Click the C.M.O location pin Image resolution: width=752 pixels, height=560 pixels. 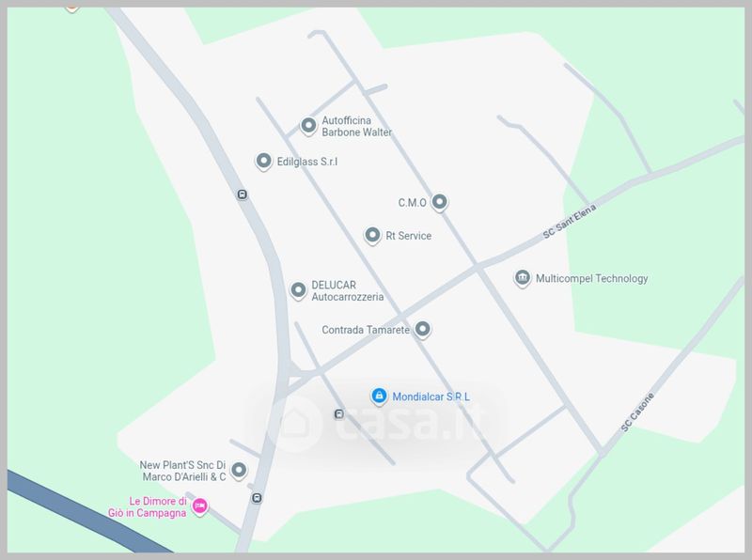coord(439,202)
